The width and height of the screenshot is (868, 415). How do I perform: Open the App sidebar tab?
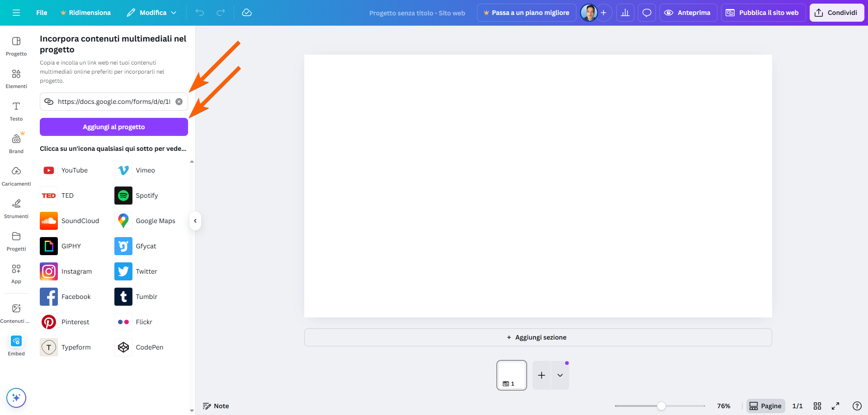(x=16, y=274)
